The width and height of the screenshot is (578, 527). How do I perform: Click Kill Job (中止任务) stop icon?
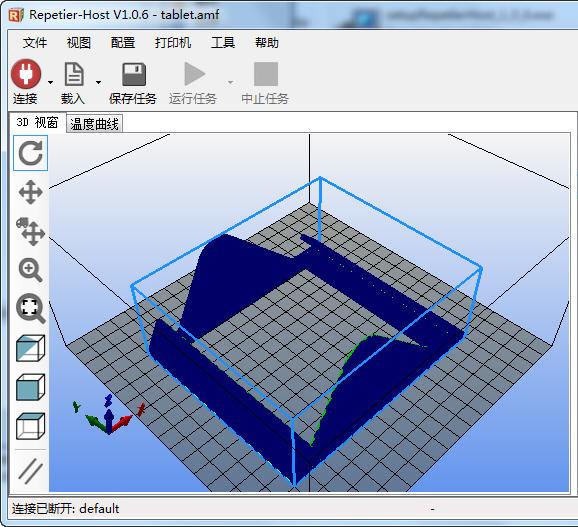click(x=266, y=74)
